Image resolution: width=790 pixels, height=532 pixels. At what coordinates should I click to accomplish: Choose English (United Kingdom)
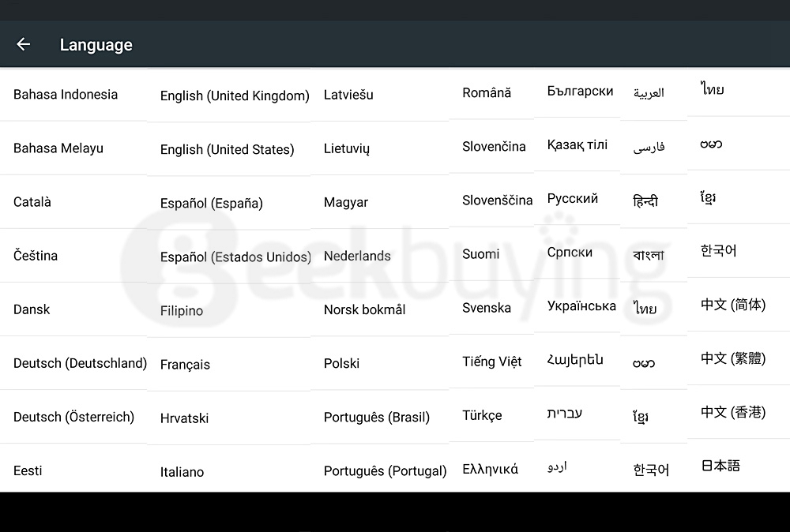tap(235, 96)
